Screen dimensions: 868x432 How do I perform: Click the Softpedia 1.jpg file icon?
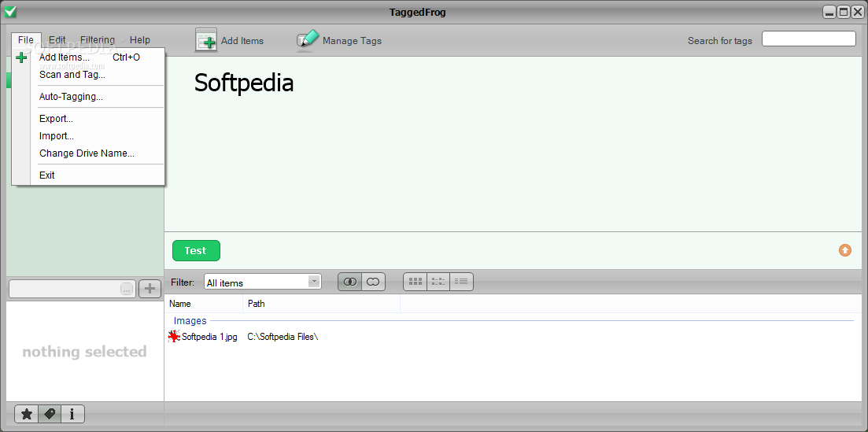click(x=174, y=336)
